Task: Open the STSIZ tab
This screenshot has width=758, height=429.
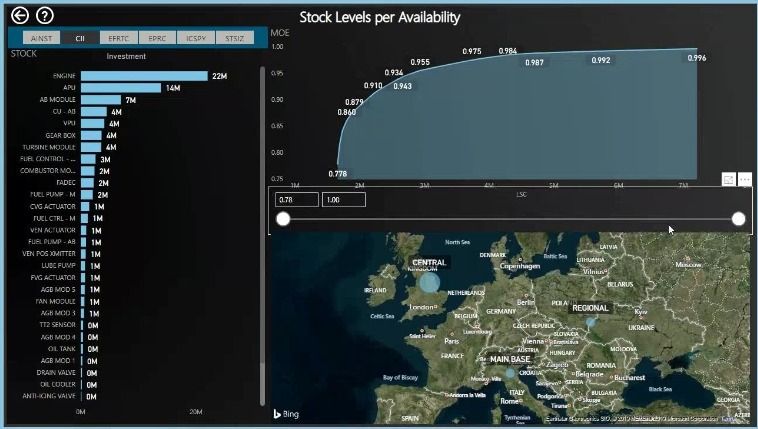Action: (x=234, y=38)
